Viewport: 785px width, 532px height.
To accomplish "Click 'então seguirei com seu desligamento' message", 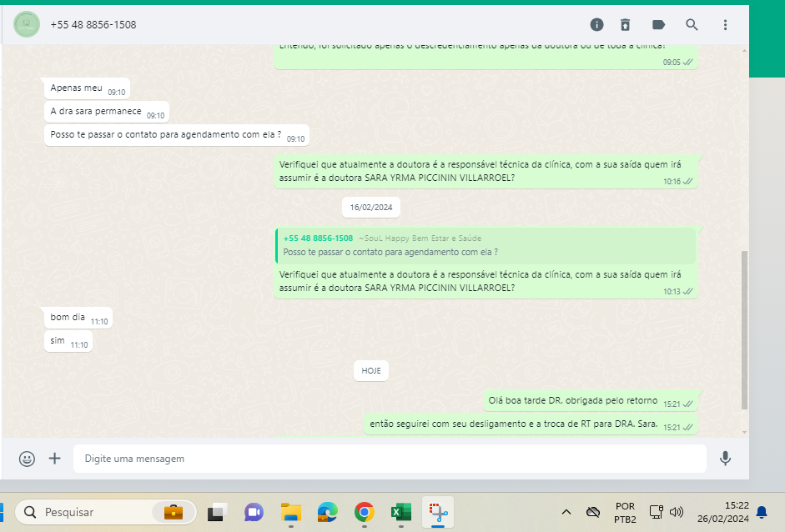I will pyautogui.click(x=531, y=424).
